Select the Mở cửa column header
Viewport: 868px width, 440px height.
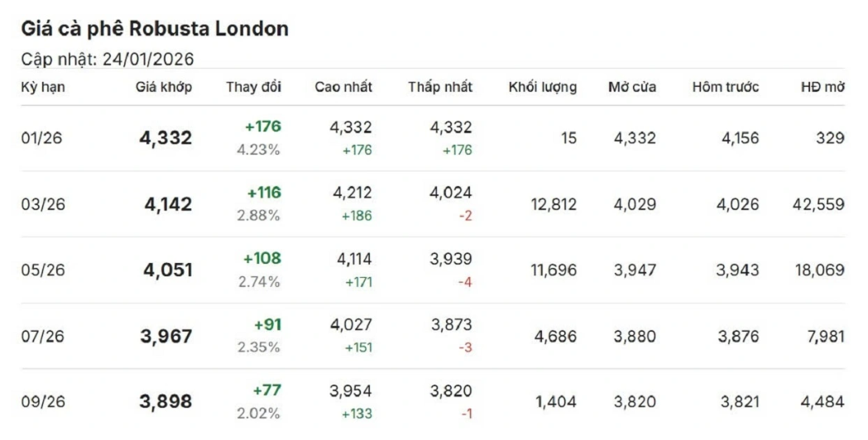point(632,87)
